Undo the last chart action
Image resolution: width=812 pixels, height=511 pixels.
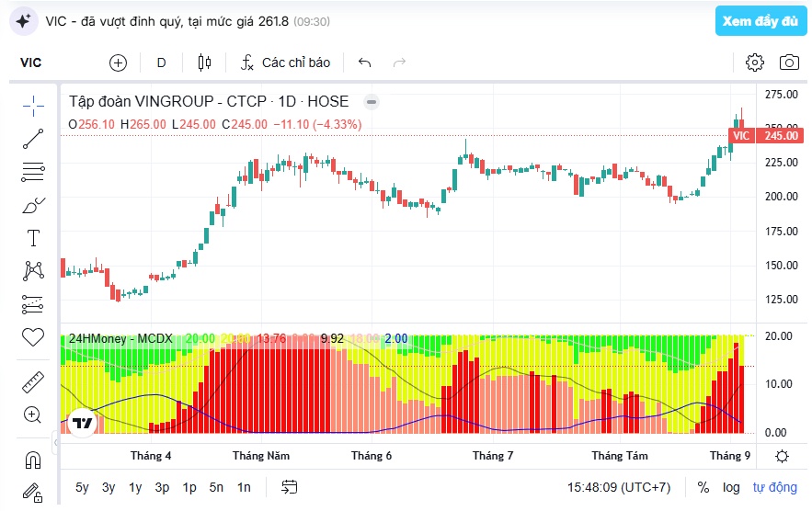pos(364,62)
